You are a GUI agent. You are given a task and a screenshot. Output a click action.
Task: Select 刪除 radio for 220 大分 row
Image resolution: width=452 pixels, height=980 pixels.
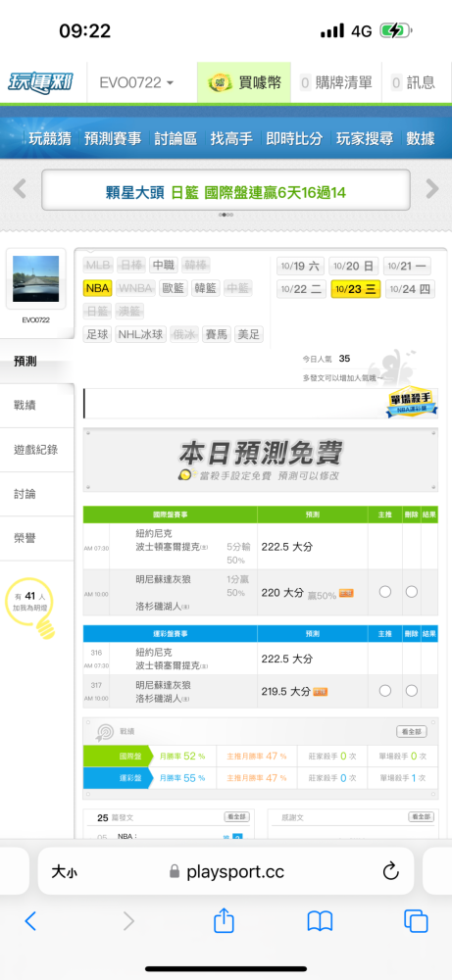click(412, 592)
